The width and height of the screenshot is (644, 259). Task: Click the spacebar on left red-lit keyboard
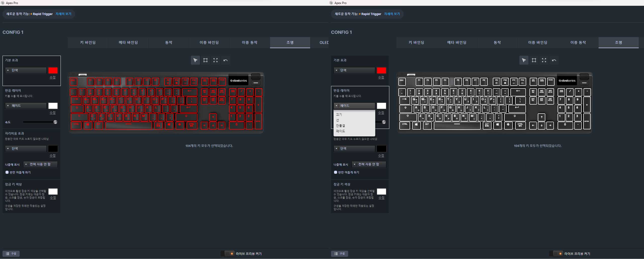(x=129, y=125)
